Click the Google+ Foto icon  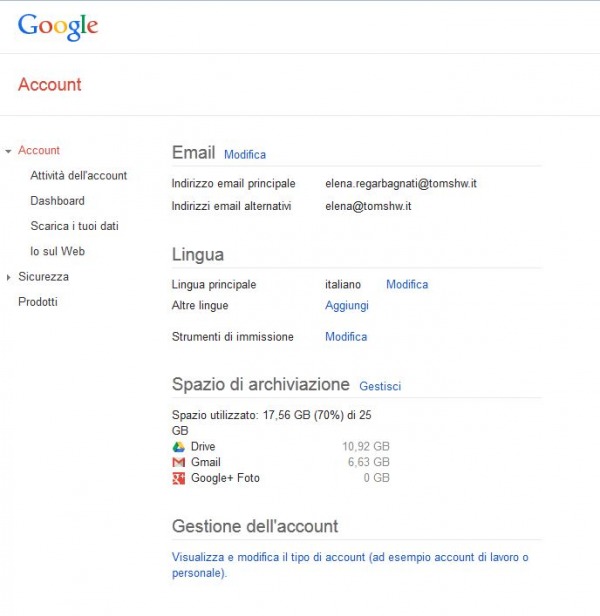coord(178,478)
